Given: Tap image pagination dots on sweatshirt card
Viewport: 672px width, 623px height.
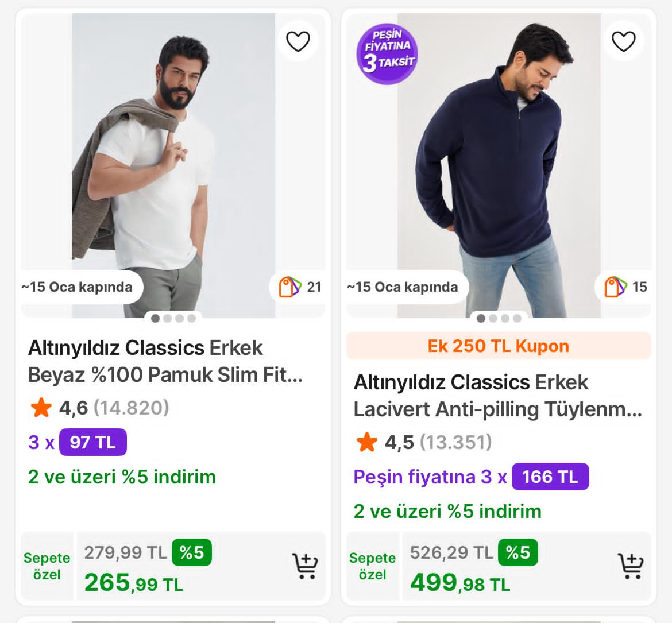Looking at the screenshot, I should tap(499, 318).
